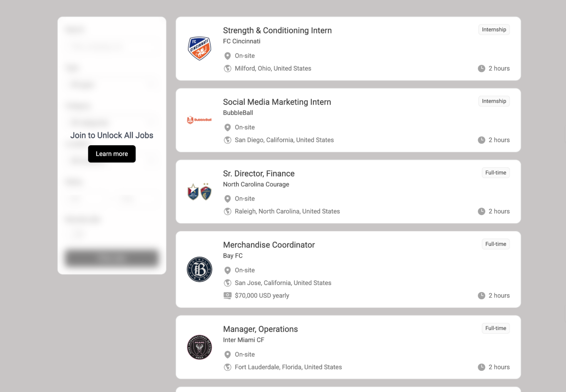566x392 pixels.
Task: Click Raleigh, North Carolina, United States text
Action: point(287,211)
